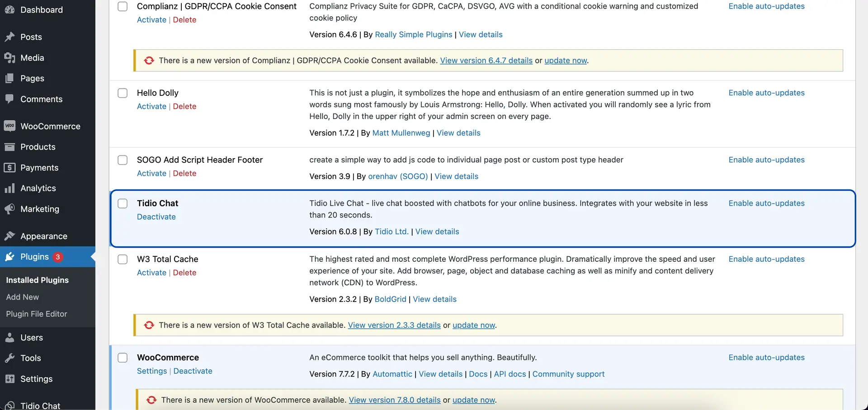Viewport: 868px width, 410px height.
Task: Click the Users person icon
Action: click(9, 338)
